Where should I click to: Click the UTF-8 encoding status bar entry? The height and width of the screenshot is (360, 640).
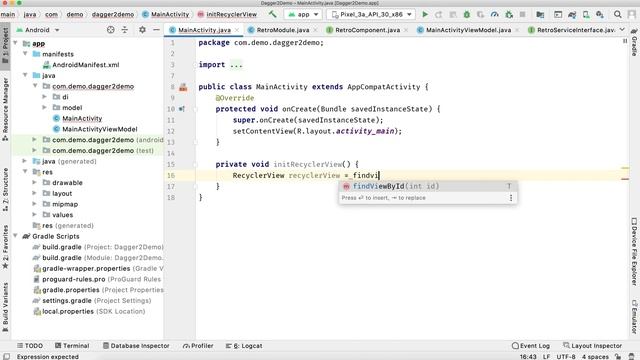coord(566,356)
